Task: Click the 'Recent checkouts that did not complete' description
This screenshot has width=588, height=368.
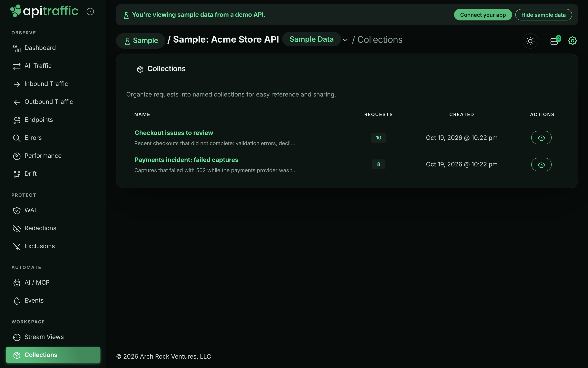Action: pos(215,143)
